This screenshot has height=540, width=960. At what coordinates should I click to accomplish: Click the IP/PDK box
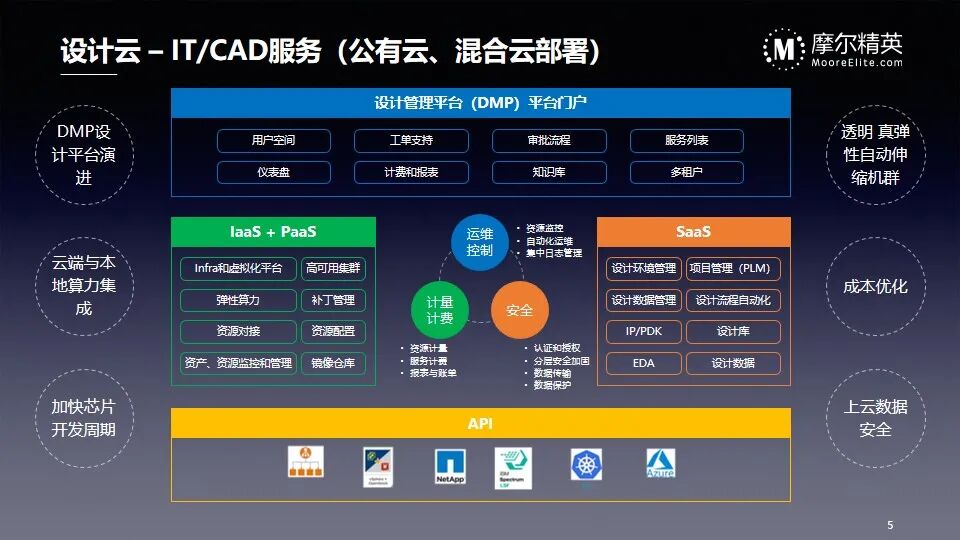[x=643, y=332]
